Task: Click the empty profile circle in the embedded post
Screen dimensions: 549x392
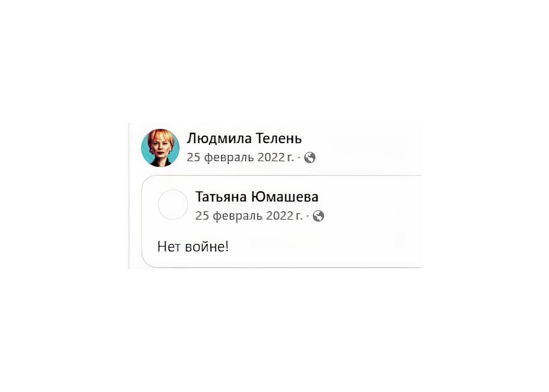Action: [173, 205]
